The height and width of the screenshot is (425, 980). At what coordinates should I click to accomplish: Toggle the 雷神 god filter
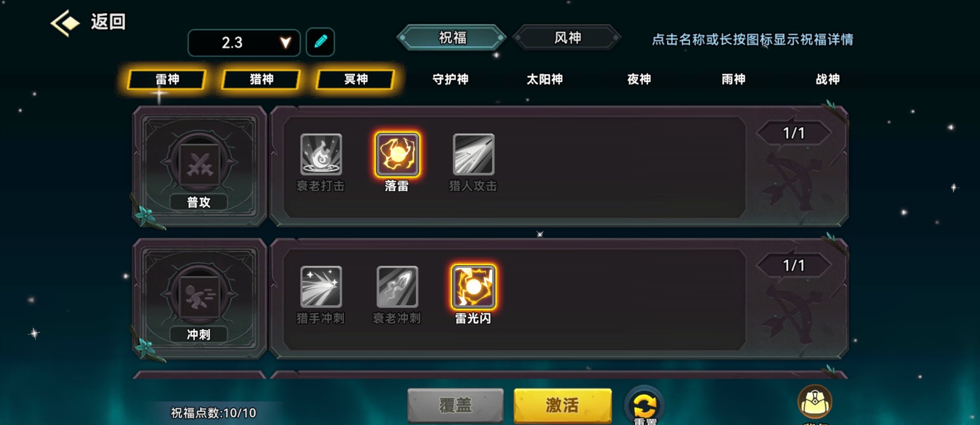(167, 79)
